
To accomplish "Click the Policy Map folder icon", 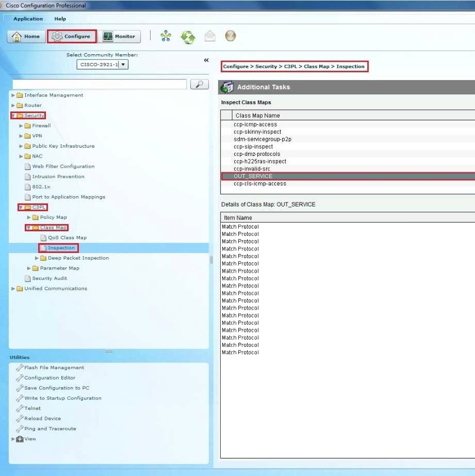I will click(36, 217).
